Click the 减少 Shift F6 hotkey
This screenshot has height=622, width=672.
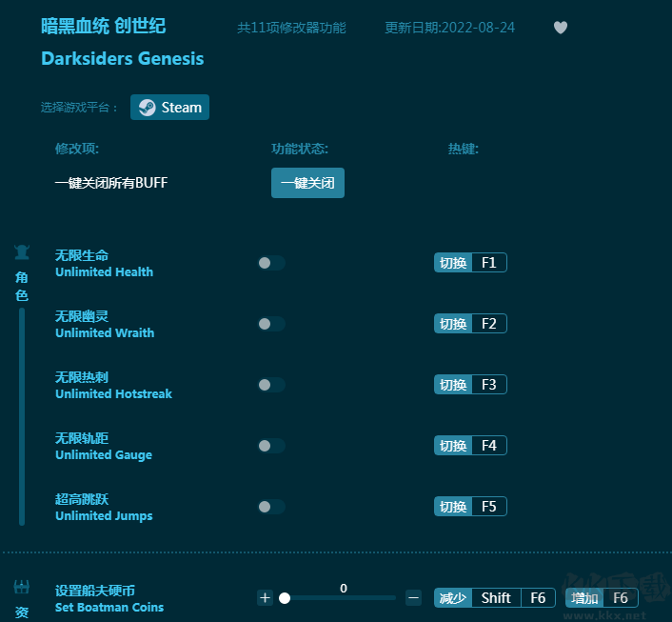495,598
